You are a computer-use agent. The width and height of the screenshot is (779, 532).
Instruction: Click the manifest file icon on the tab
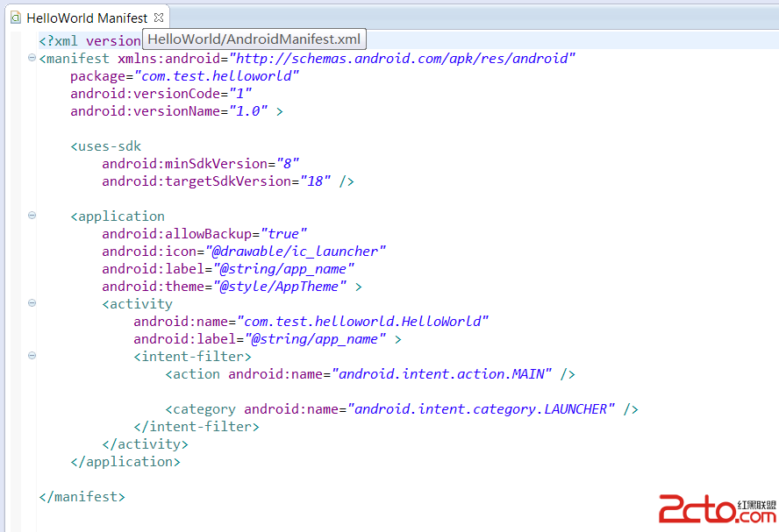point(15,18)
